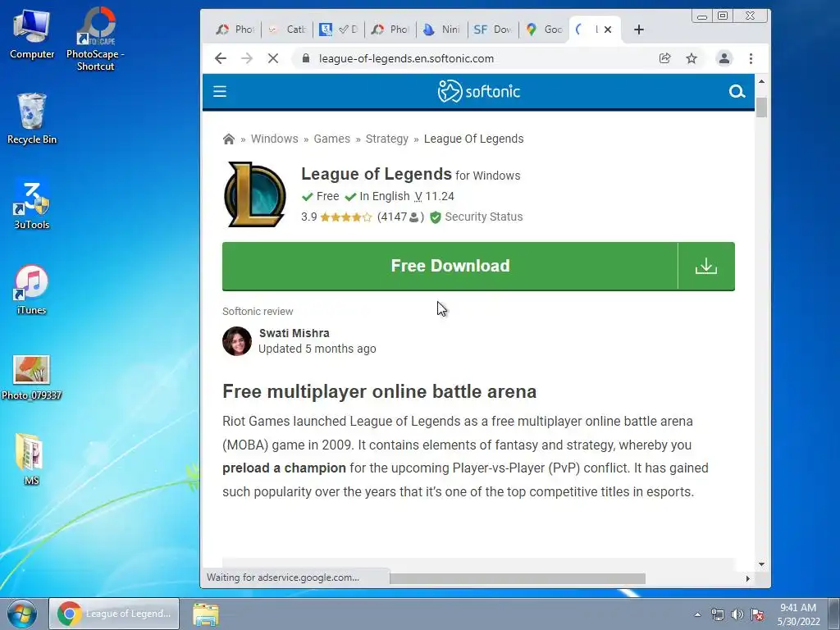
Task: Click the network tray icon
Action: 717,614
